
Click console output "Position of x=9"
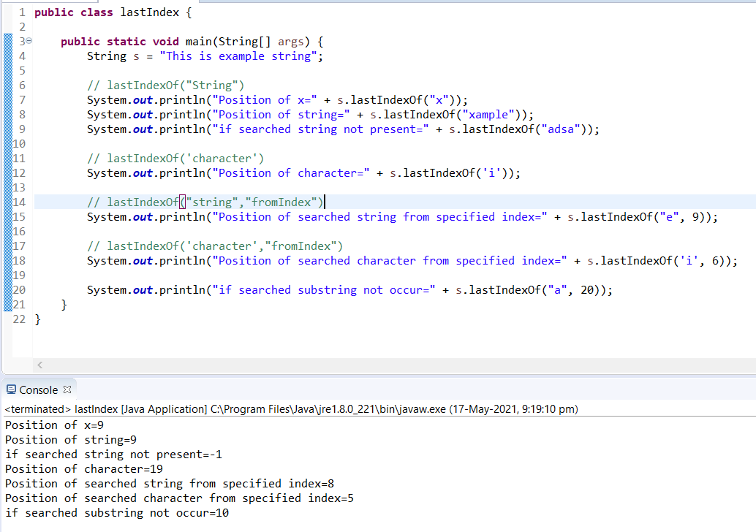[x=55, y=425]
